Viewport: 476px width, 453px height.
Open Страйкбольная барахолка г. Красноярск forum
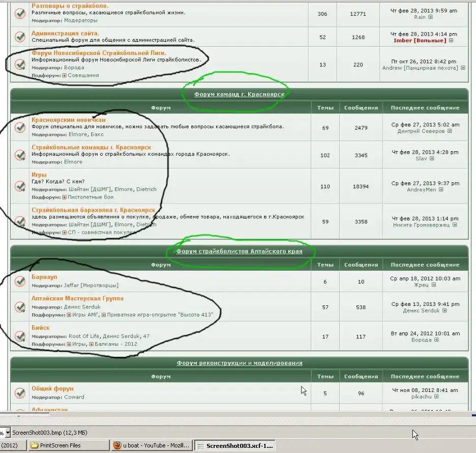coord(93,210)
